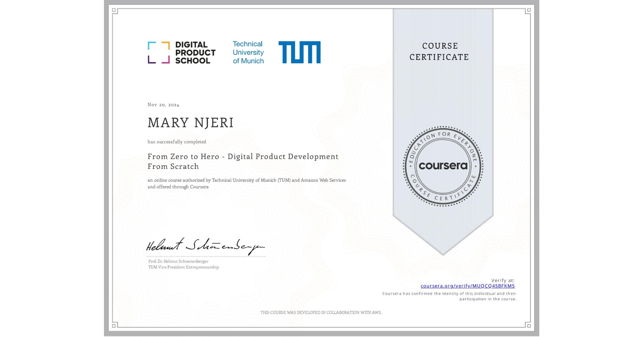The height and width of the screenshot is (337, 644).
Task: Select the TUM Vice President Entrepreneurship title
Action: coord(183,267)
